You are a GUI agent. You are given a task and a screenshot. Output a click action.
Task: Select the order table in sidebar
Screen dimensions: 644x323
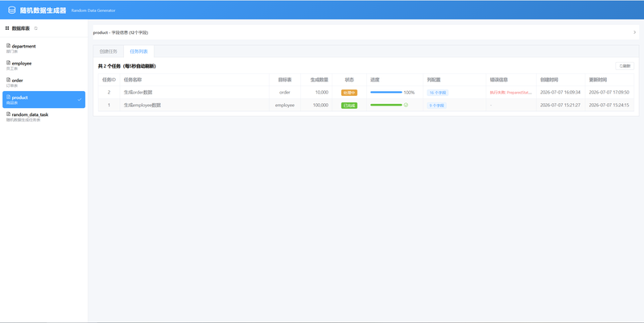click(x=44, y=83)
